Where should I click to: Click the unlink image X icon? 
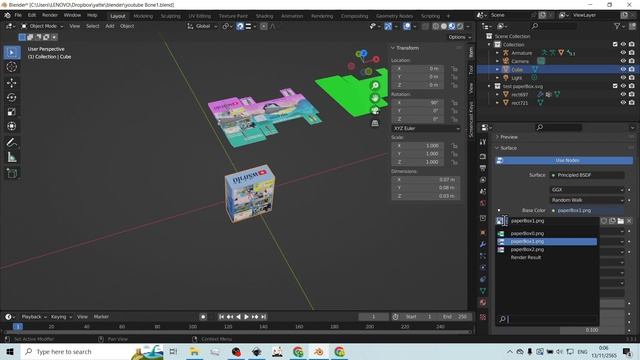(x=629, y=221)
